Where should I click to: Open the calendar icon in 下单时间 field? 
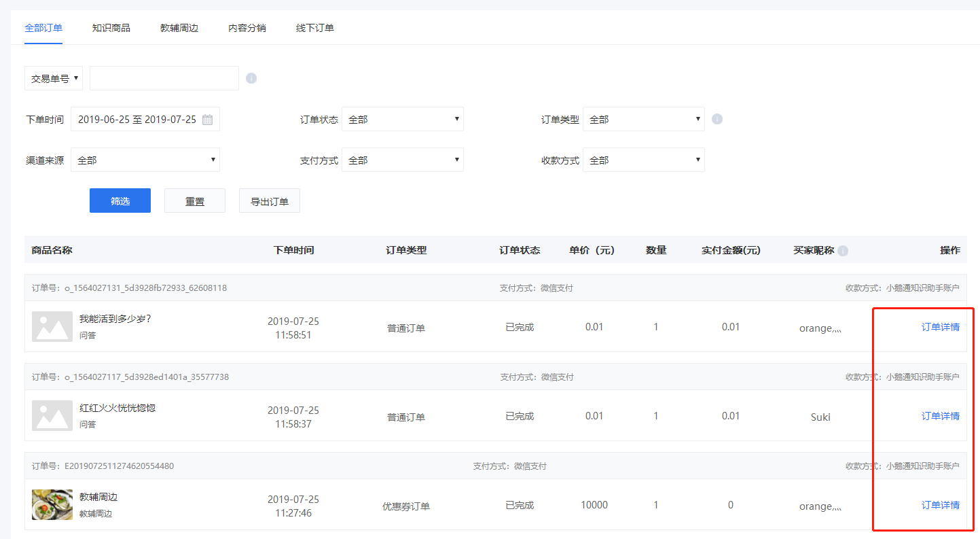tap(207, 120)
